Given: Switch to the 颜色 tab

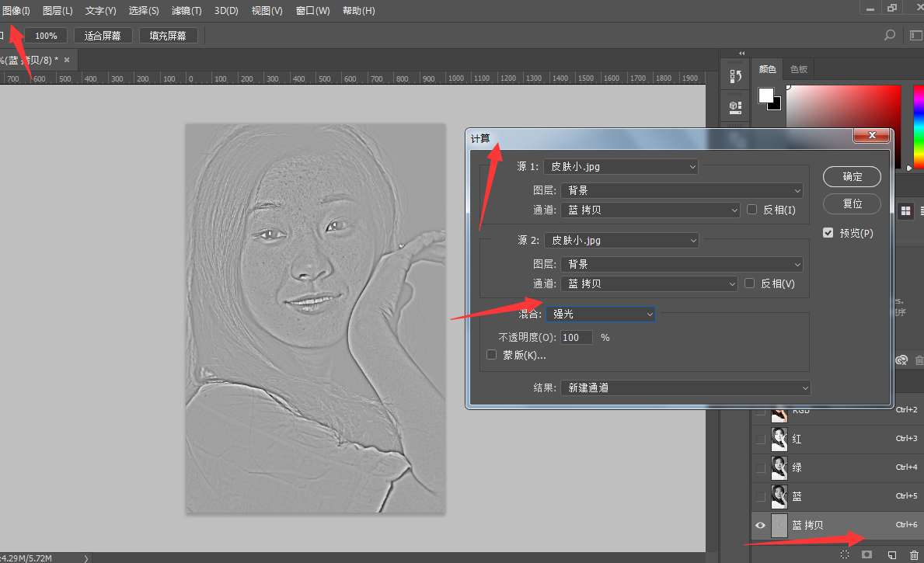Looking at the screenshot, I should point(767,69).
